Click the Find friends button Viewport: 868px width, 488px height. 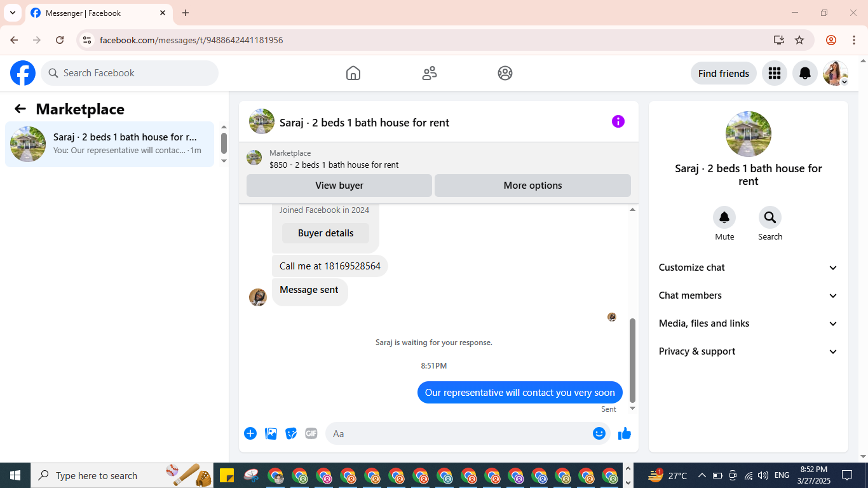click(724, 73)
